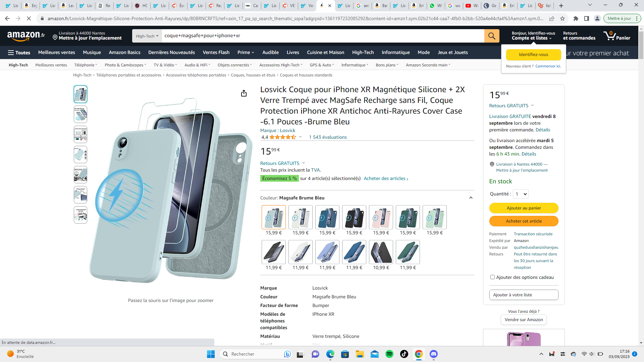The width and height of the screenshot is (644, 362).
Task: Click the Identifiez-vous button
Action: point(533,55)
